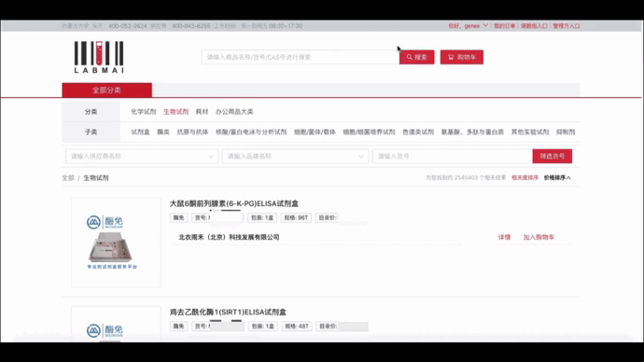644x362 pixels.
Task: Click 详情 for 北农雨禾 supplier row
Action: (x=504, y=237)
